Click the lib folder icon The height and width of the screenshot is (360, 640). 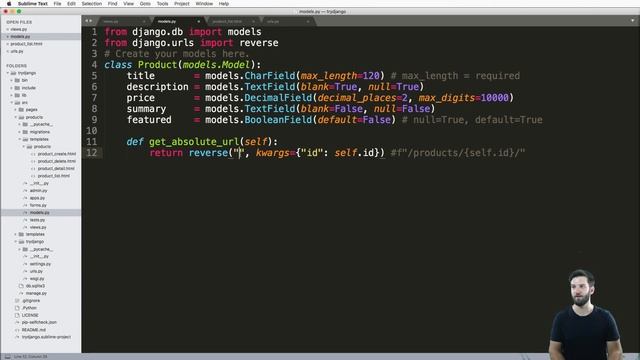17,95
